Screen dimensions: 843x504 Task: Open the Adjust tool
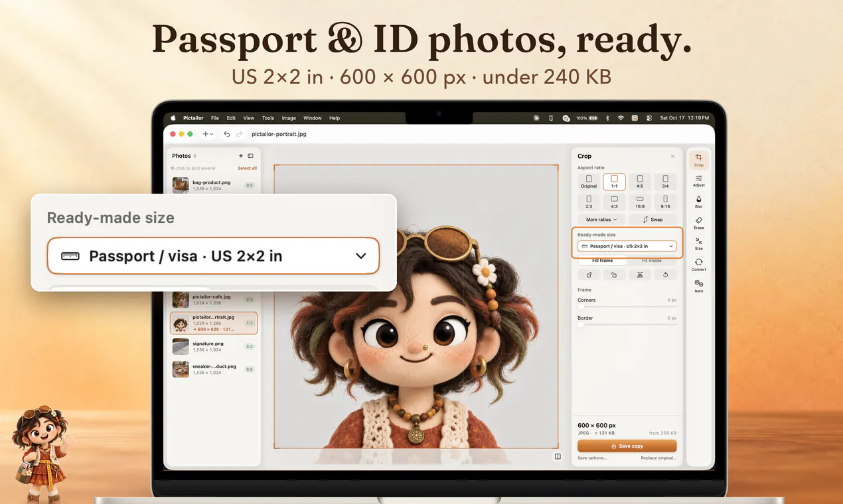click(698, 181)
